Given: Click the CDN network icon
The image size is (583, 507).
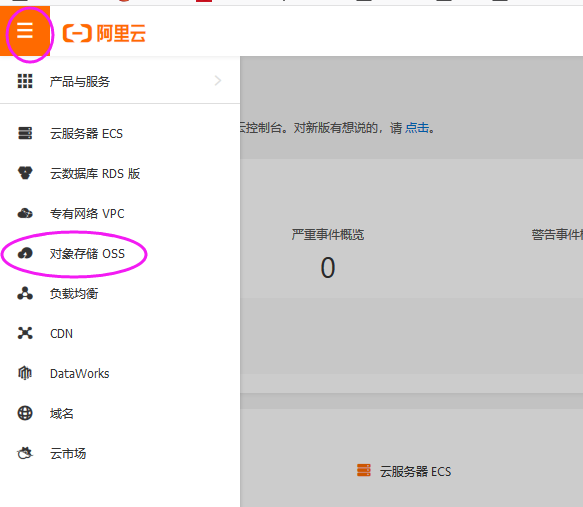Looking at the screenshot, I should coord(25,333).
